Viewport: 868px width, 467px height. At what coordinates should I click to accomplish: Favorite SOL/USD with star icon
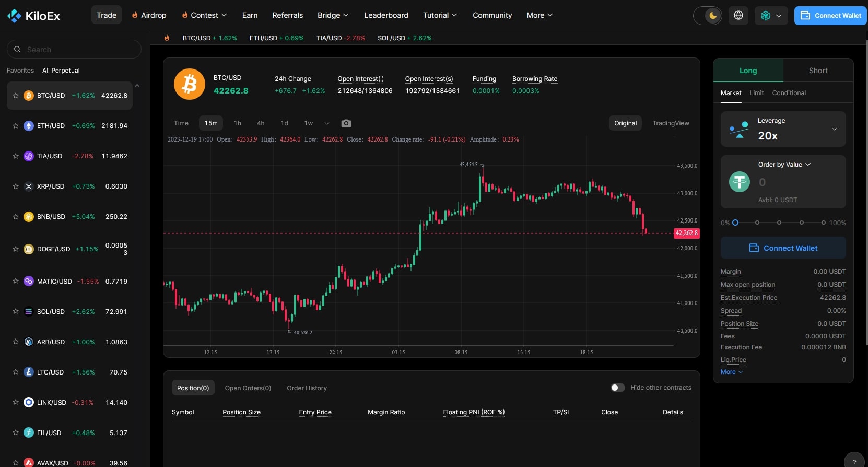pyautogui.click(x=16, y=312)
